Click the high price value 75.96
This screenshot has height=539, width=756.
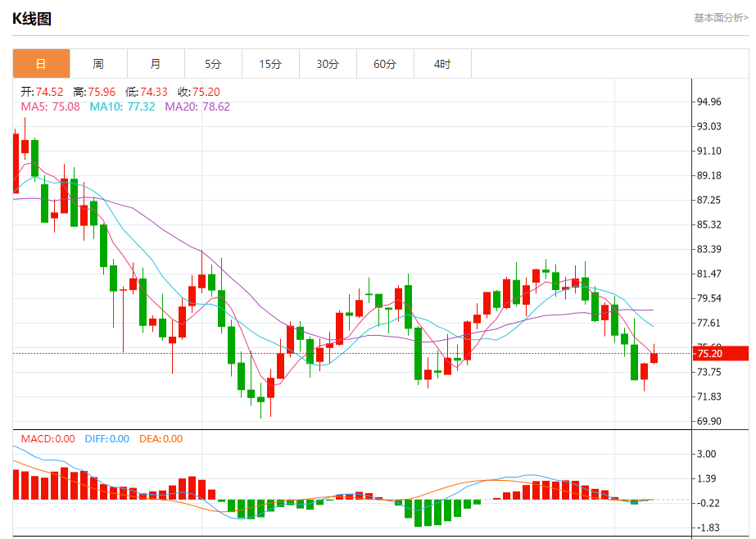pos(102,92)
